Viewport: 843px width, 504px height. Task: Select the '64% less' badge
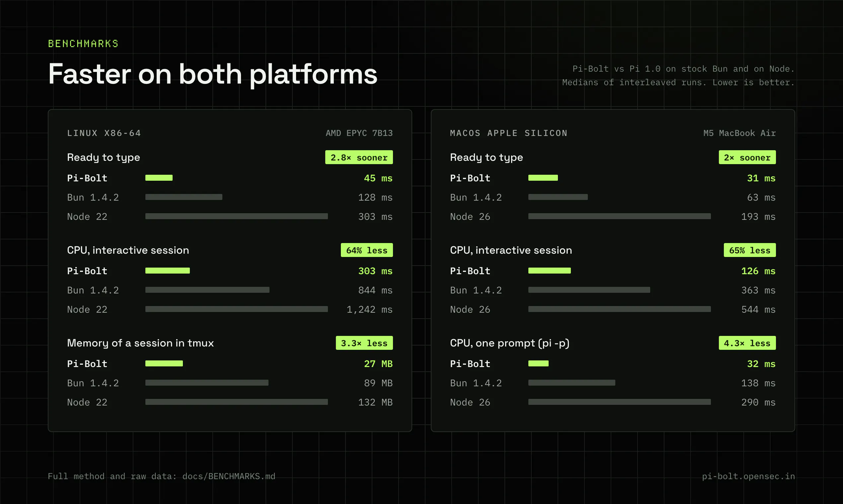pos(367,250)
